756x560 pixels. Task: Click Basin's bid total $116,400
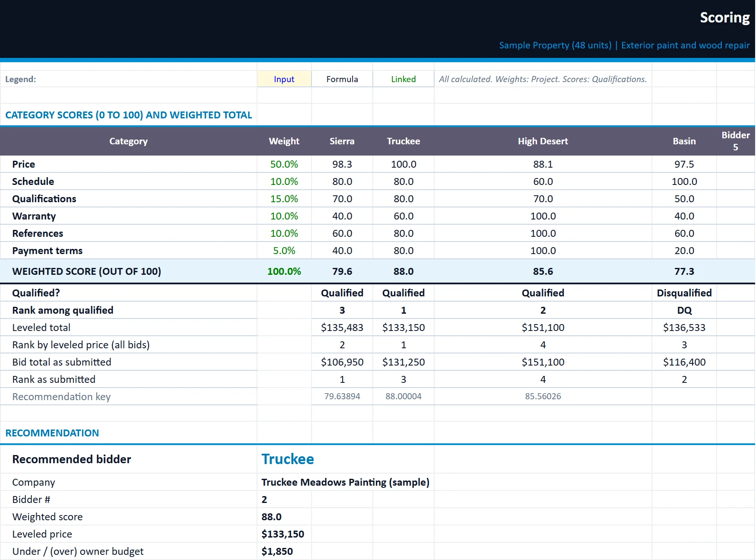(684, 362)
